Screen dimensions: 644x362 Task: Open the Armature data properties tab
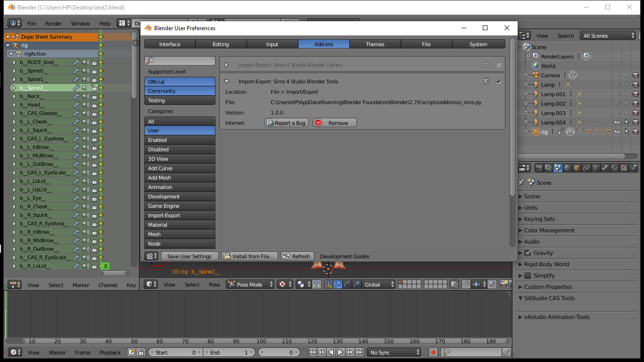pyautogui.click(x=595, y=168)
